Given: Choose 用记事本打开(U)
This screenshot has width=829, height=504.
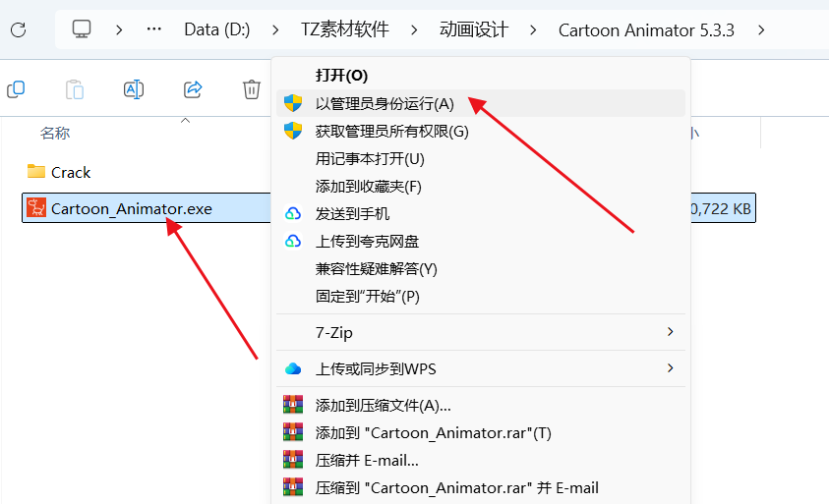Looking at the screenshot, I should pyautogui.click(x=481, y=158).
